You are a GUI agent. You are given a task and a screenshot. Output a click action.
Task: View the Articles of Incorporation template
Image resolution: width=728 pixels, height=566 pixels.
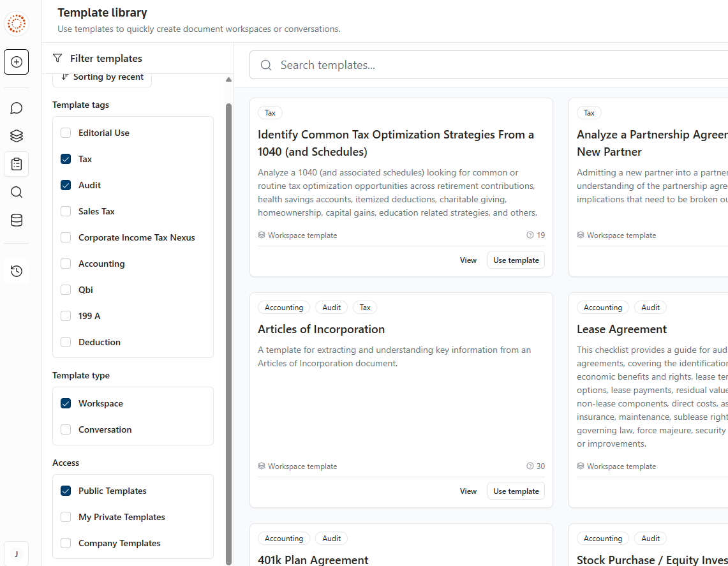pyautogui.click(x=468, y=491)
